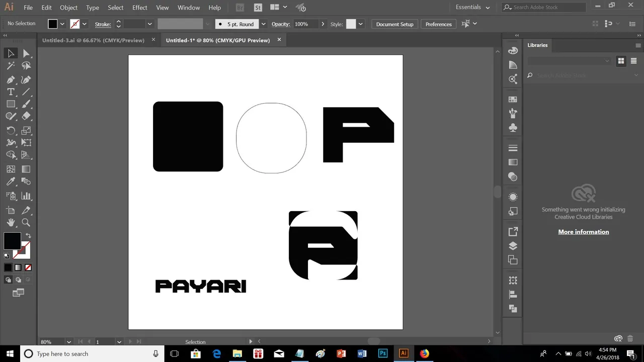Viewport: 644px width, 362px height.
Task: Select the Mesh tool
Action: coord(11,169)
